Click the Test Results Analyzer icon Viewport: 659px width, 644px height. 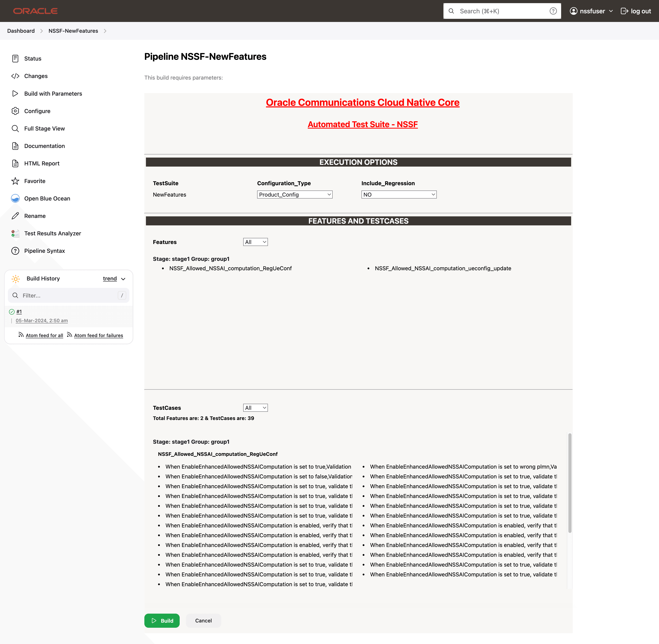(15, 233)
